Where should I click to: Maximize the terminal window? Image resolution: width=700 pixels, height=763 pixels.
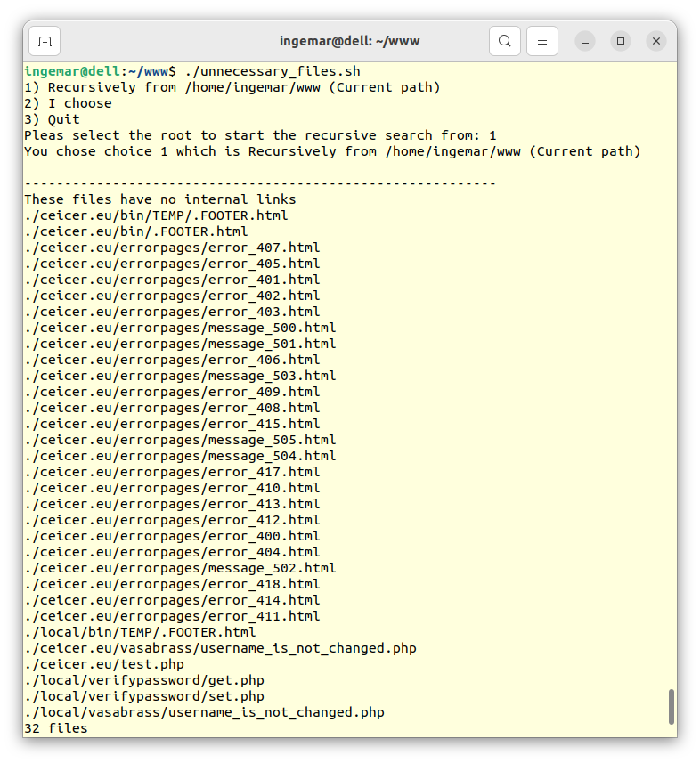click(621, 41)
